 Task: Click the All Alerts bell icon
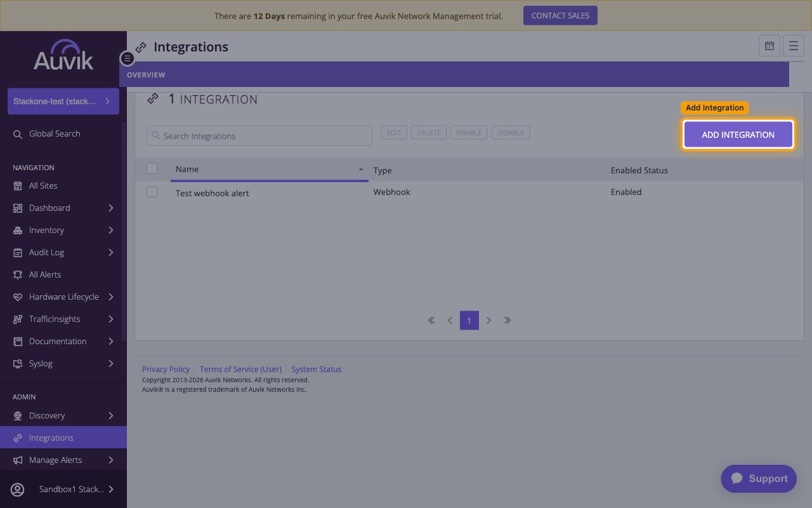click(18, 275)
